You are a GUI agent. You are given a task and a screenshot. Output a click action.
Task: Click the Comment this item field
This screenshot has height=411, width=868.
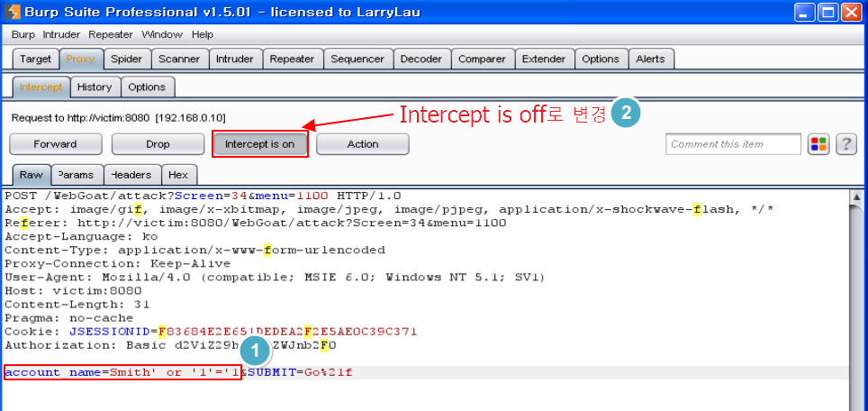tap(733, 144)
